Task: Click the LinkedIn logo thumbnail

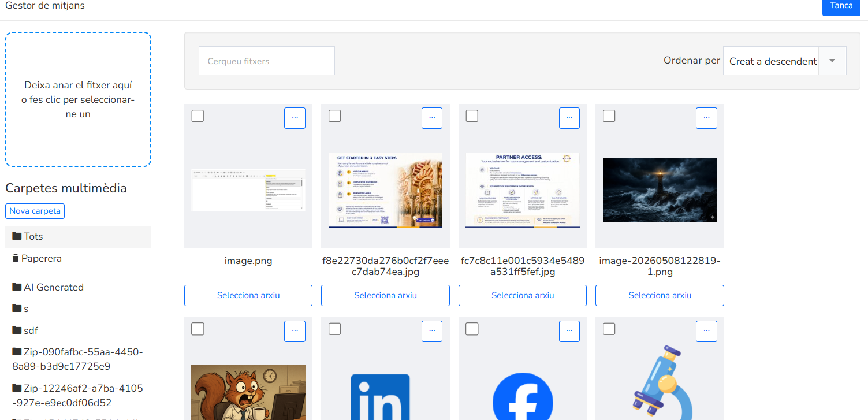Action: (381, 397)
